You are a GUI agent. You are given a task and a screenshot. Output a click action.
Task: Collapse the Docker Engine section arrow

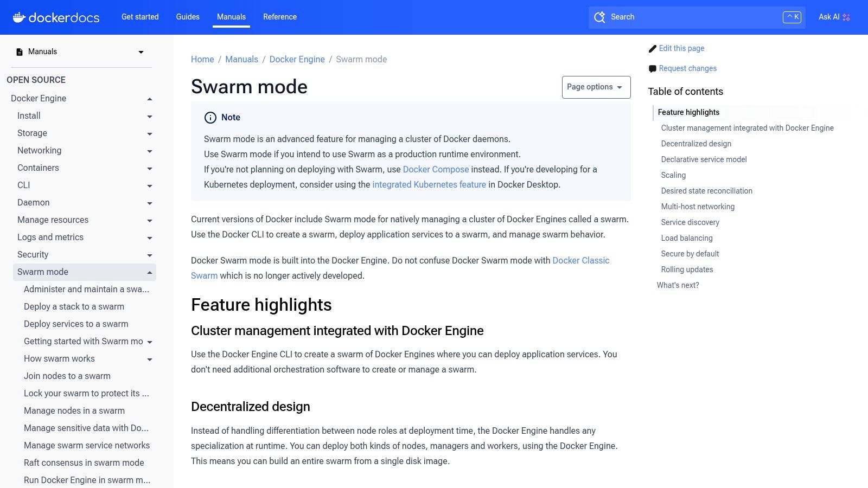(150, 99)
